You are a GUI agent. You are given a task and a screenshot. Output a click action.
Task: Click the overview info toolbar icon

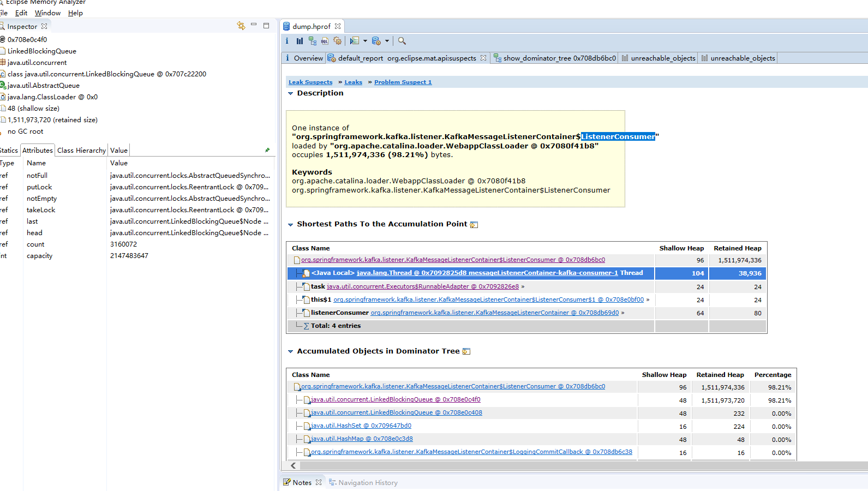click(x=287, y=41)
